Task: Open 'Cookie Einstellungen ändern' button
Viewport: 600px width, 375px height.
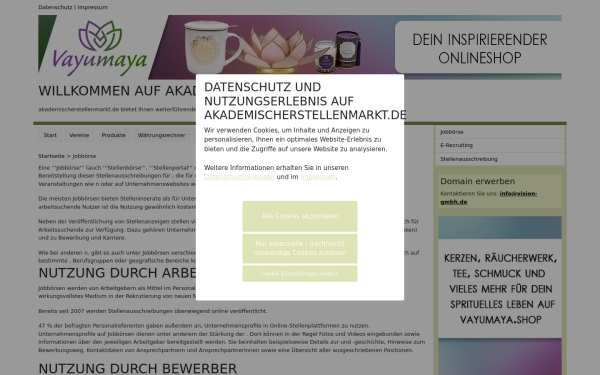Action: [x=300, y=274]
